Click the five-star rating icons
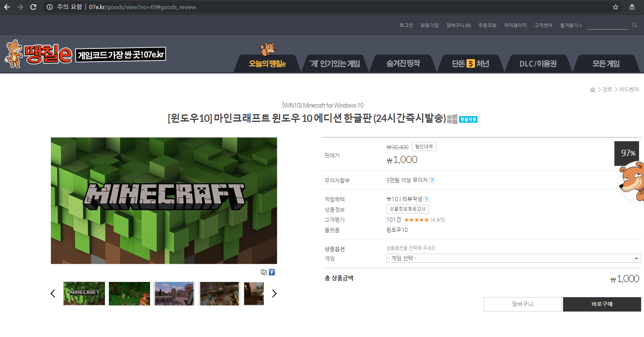 coord(416,220)
